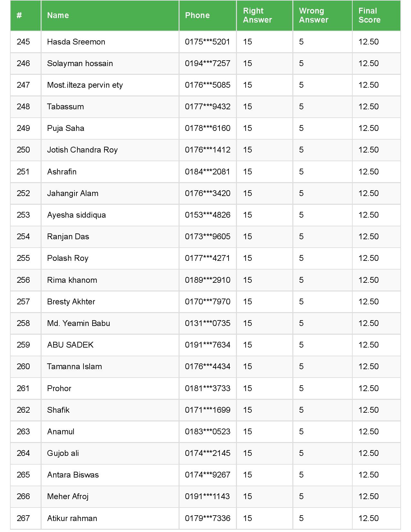Click the Wrong Answer column header
Viewport: 411px width, 532px height.
point(313,15)
